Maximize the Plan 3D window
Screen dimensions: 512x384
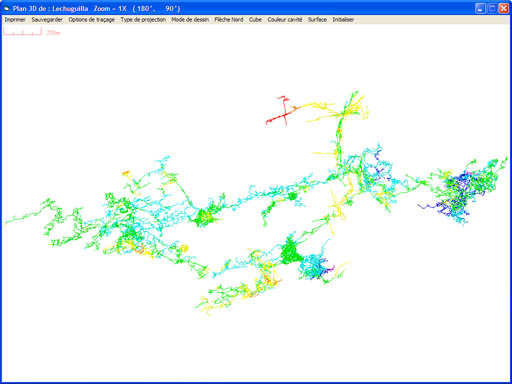pos(492,8)
